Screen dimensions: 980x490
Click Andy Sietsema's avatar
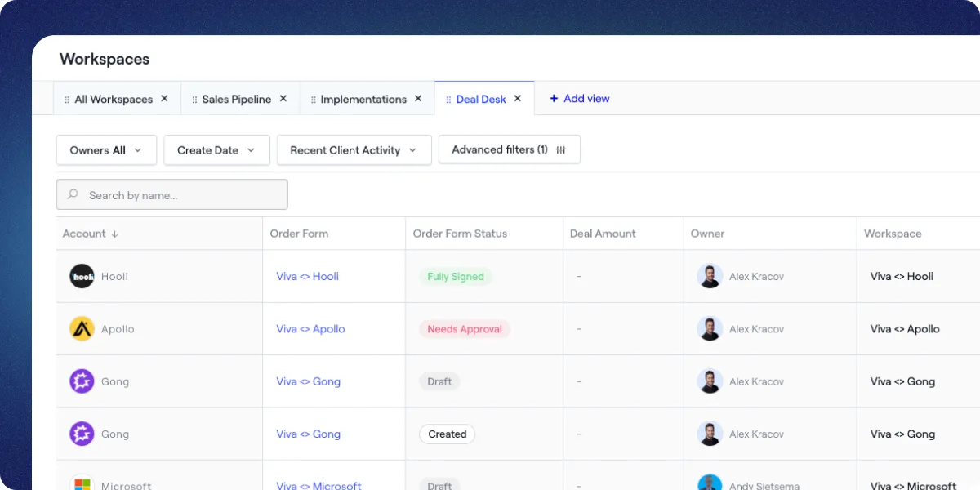(710, 483)
